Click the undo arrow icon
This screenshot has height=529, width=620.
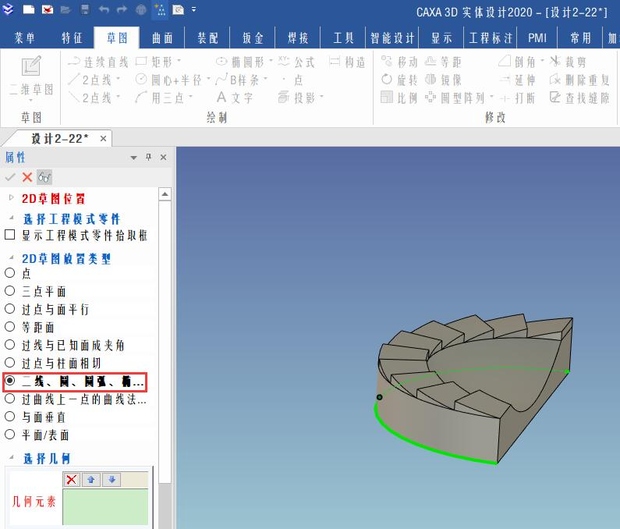coord(104,9)
